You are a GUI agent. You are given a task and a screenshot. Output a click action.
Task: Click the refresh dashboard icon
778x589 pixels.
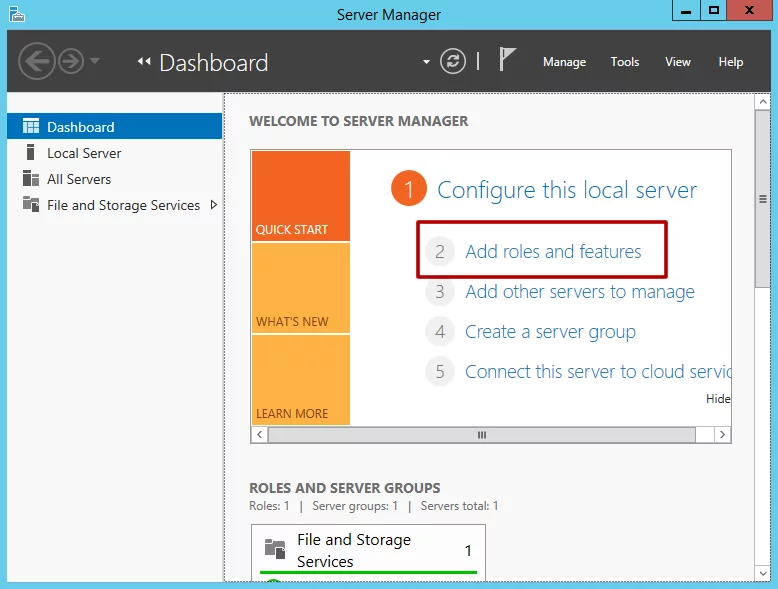pyautogui.click(x=453, y=62)
